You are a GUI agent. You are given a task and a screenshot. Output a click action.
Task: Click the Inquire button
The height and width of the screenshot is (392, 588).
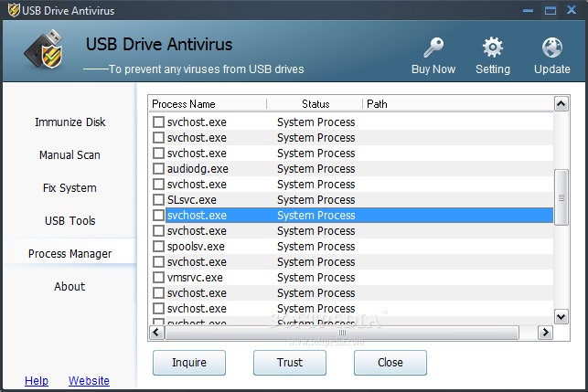pyautogui.click(x=189, y=363)
